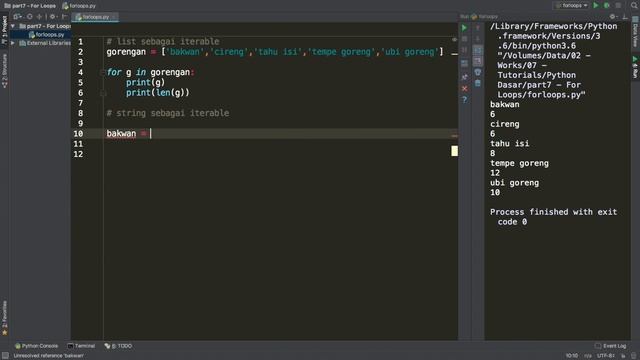Image resolution: width=640 pixels, height=360 pixels.
Task: Click the pause output icon in Run panel
Action: pyautogui.click(x=464, y=50)
